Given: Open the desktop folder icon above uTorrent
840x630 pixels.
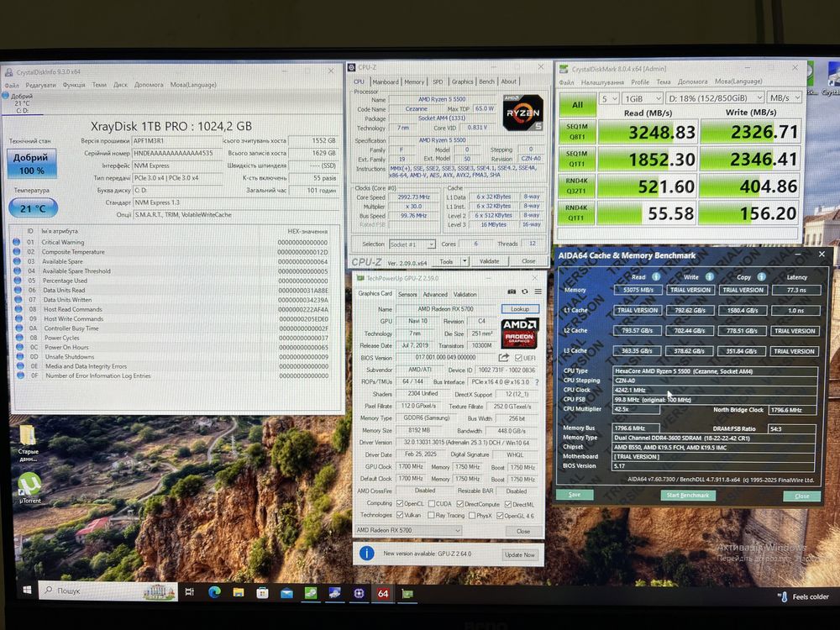Looking at the screenshot, I should pyautogui.click(x=28, y=442).
